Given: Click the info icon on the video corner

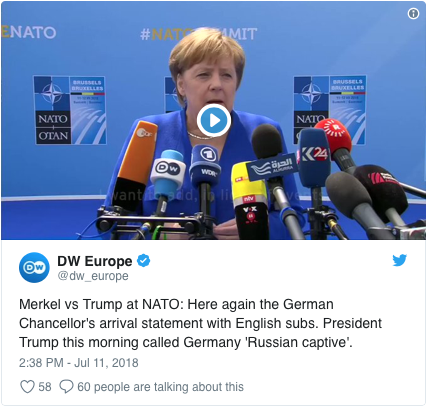Looking at the screenshot, I should coord(413,14).
